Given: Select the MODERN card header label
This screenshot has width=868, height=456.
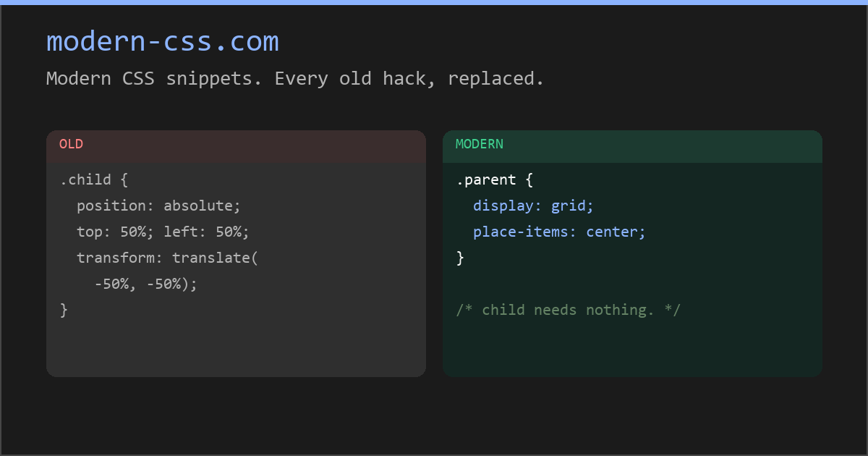Looking at the screenshot, I should point(478,144).
